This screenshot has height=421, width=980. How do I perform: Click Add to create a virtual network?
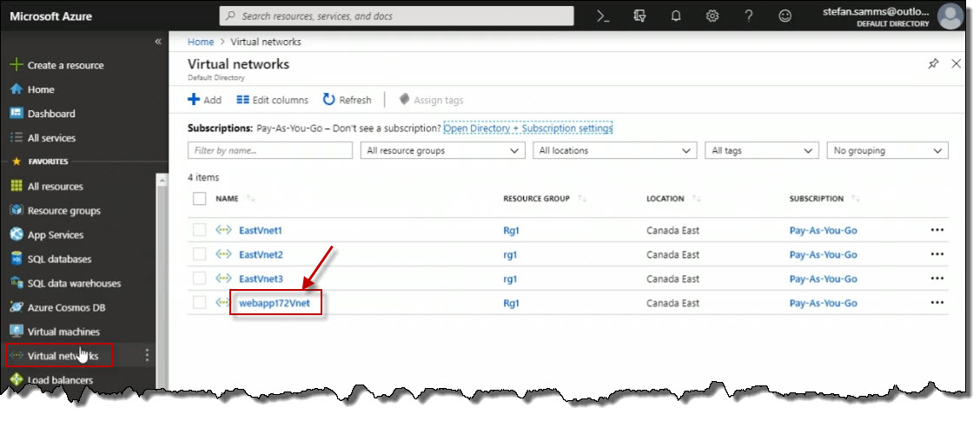pyautogui.click(x=204, y=100)
